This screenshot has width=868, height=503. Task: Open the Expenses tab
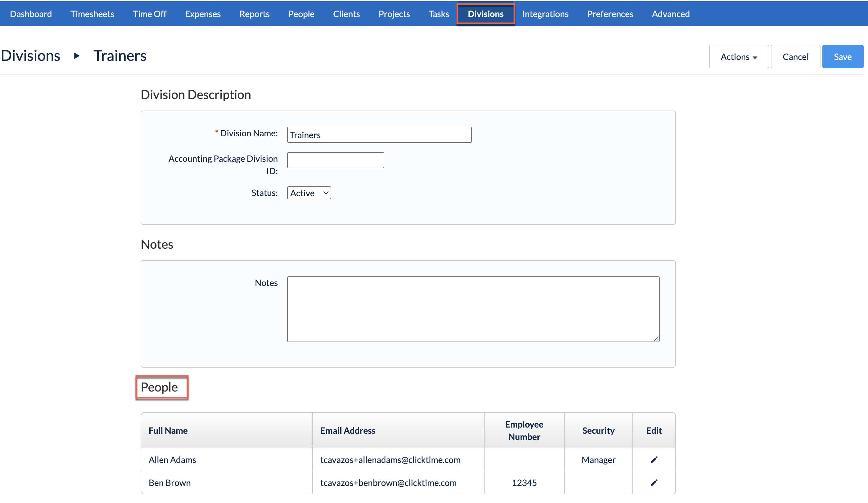click(203, 14)
